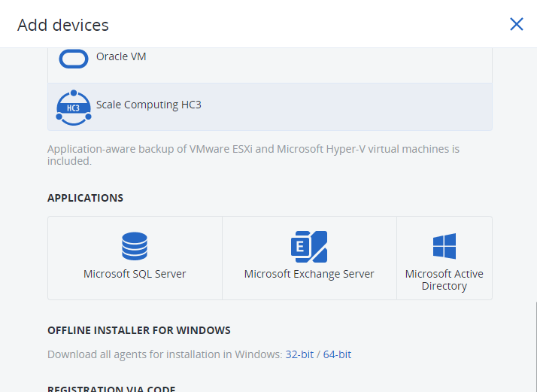This screenshot has height=392, width=537.
Task: Click the Download all agents text
Action: click(165, 354)
